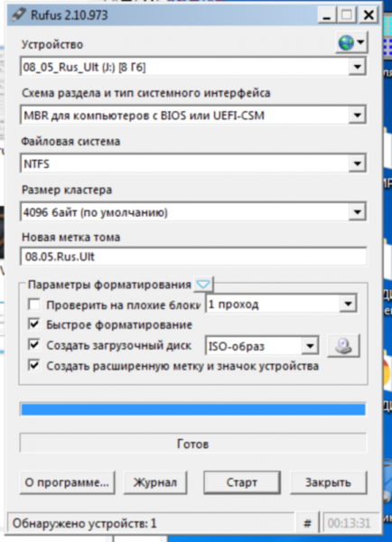Open the Журнал log button
Viewport: 392px width, 542px height.
click(155, 482)
